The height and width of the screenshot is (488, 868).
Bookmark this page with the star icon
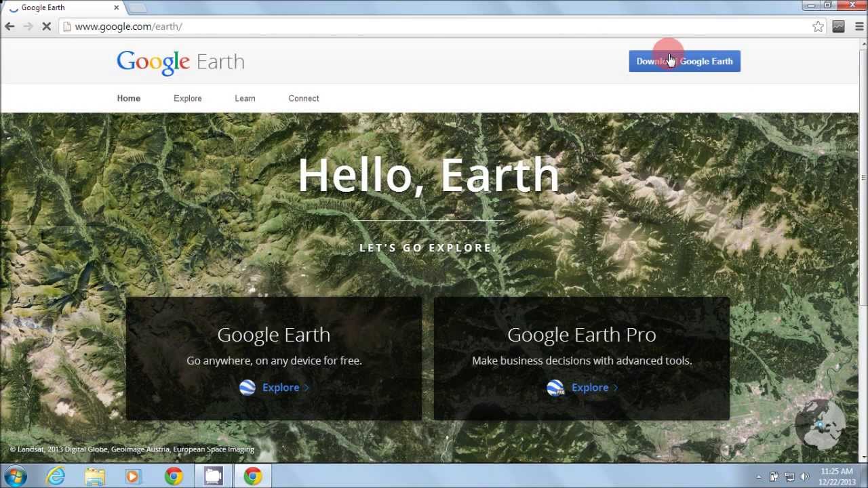818,26
